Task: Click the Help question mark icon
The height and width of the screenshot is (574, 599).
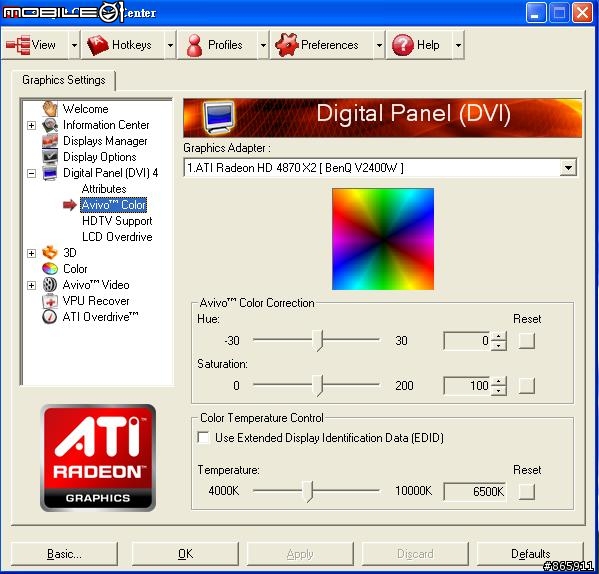Action: 403,45
